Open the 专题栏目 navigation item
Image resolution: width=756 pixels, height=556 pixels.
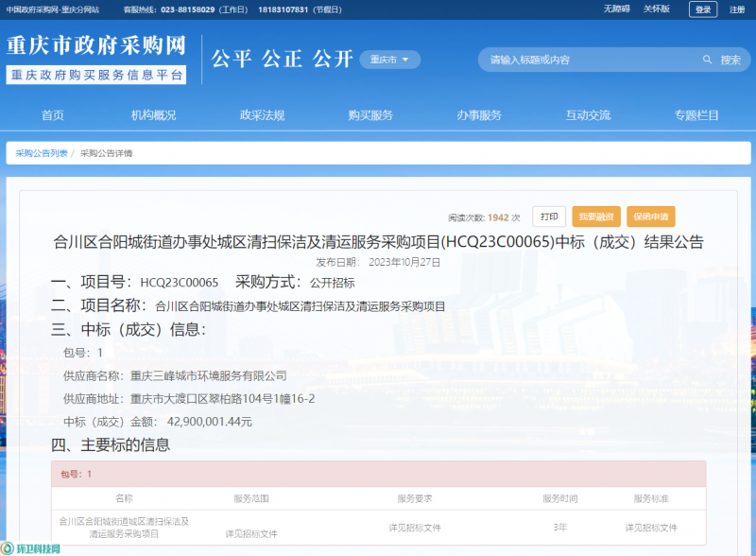(696, 115)
